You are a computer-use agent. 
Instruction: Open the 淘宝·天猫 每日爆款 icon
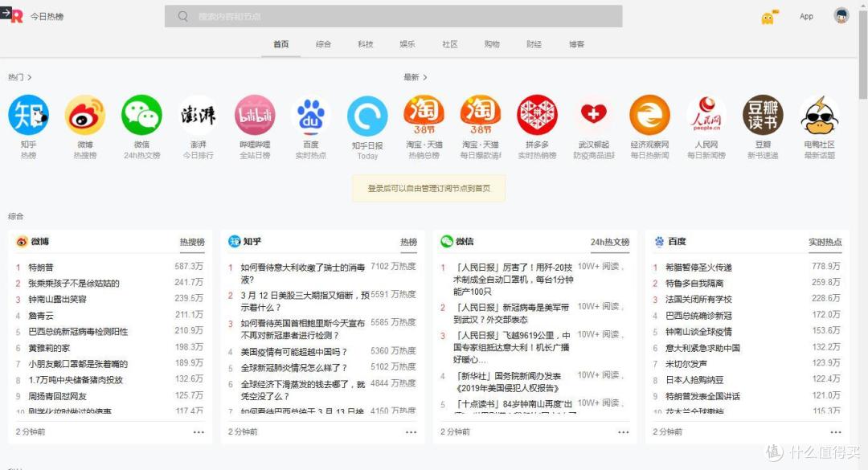click(x=480, y=115)
